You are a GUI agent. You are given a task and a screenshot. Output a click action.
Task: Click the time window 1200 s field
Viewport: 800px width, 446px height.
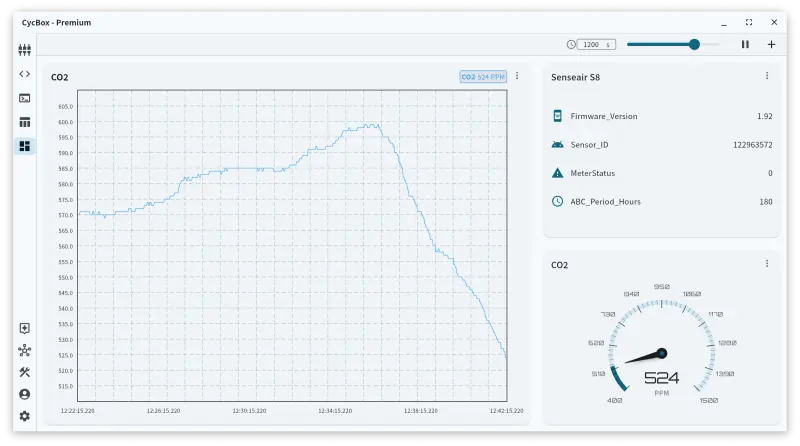click(596, 44)
